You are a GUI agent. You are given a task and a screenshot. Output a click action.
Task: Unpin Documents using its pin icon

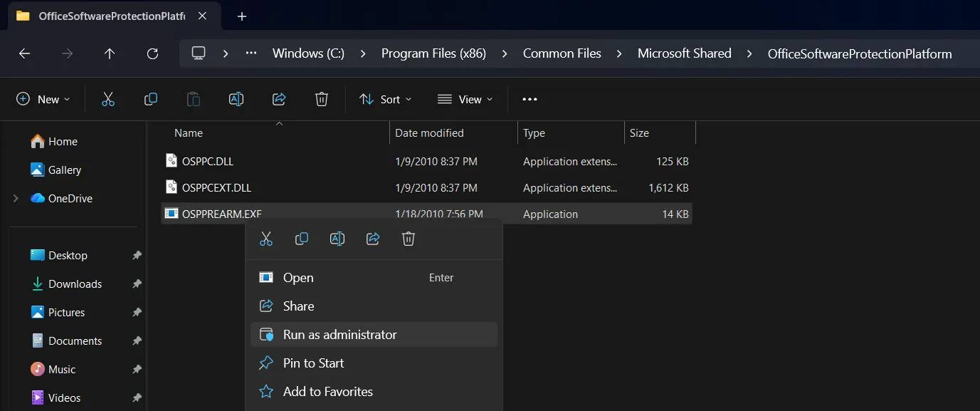(137, 341)
